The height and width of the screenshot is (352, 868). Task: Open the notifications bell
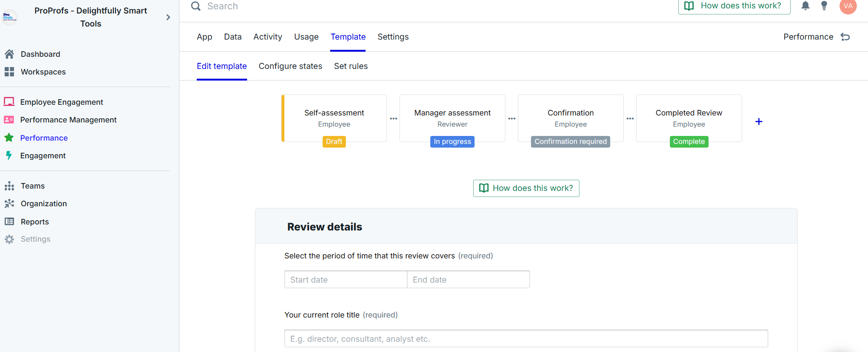point(806,6)
